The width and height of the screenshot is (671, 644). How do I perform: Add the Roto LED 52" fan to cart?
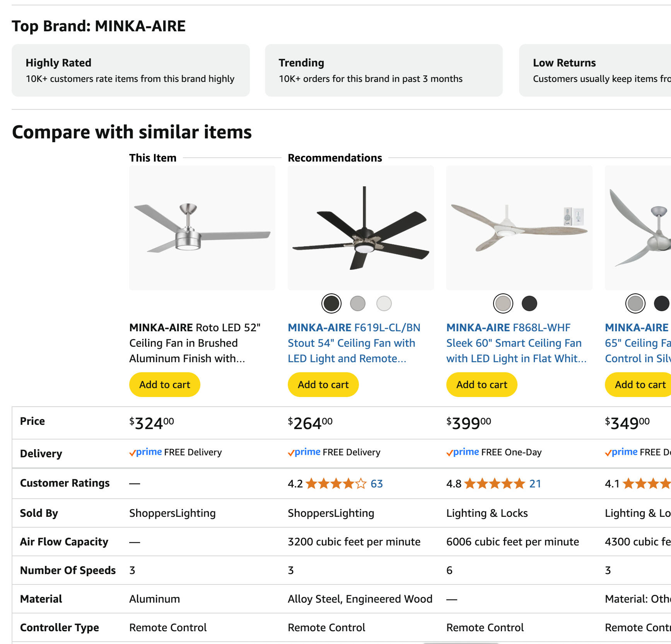click(165, 385)
